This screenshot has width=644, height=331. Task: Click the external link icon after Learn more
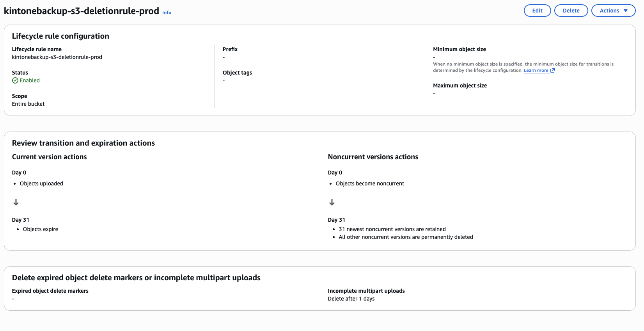click(553, 70)
